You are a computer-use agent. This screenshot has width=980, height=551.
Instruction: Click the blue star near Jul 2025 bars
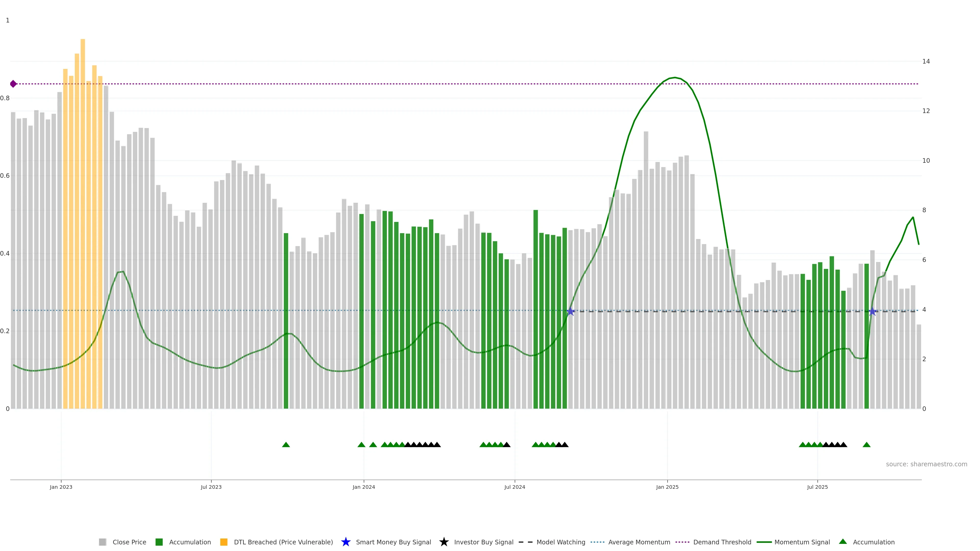pyautogui.click(x=872, y=312)
